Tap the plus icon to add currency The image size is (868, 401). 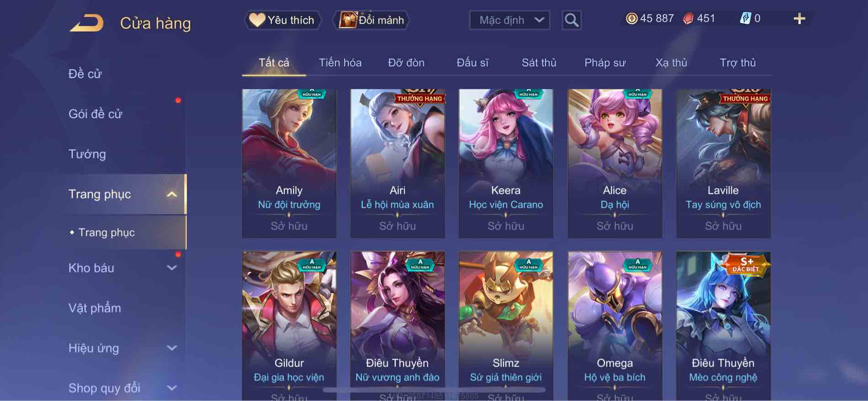[x=799, y=19]
